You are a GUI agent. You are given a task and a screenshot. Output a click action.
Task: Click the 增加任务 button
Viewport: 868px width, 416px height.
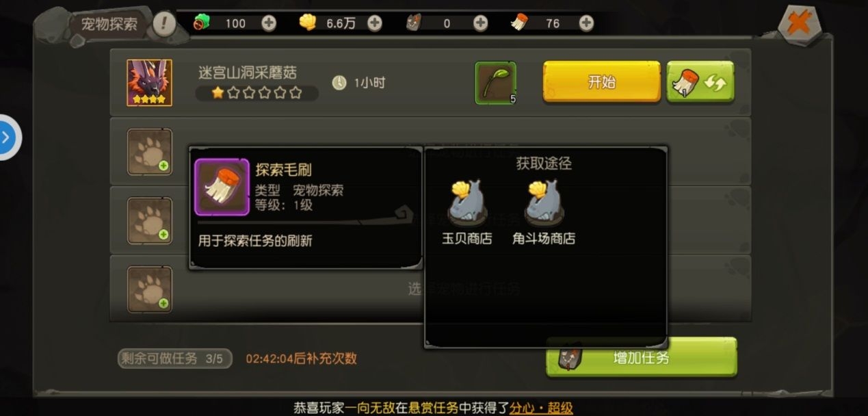[x=641, y=357]
